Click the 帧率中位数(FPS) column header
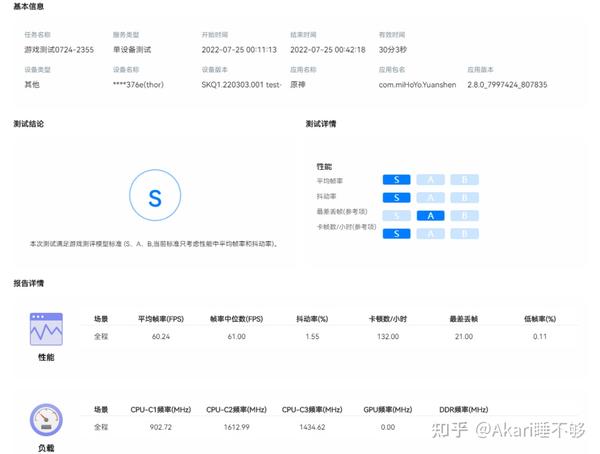The height and width of the screenshot is (454, 600). [236, 319]
